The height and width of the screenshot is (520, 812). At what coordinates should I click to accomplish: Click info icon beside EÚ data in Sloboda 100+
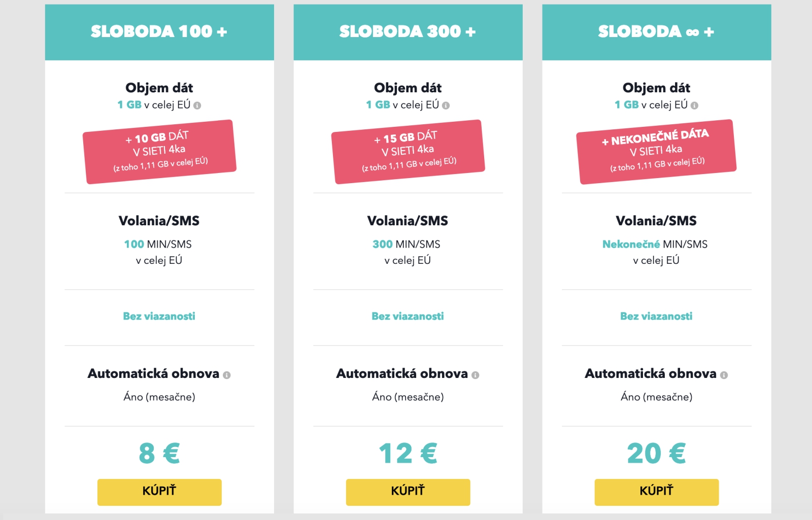pos(197,106)
